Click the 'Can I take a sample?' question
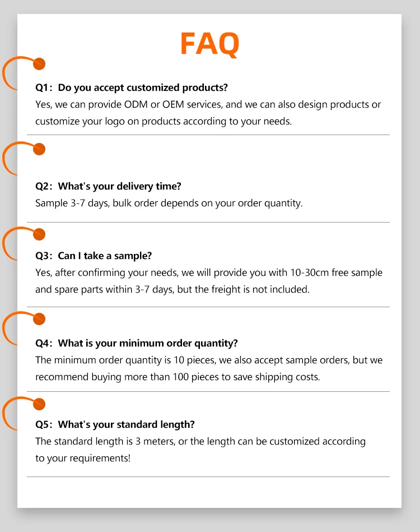 tap(94, 256)
